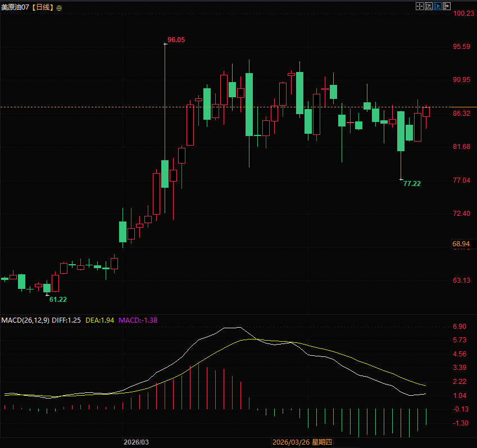Click the 美原油07 contract title

(x=15, y=7)
